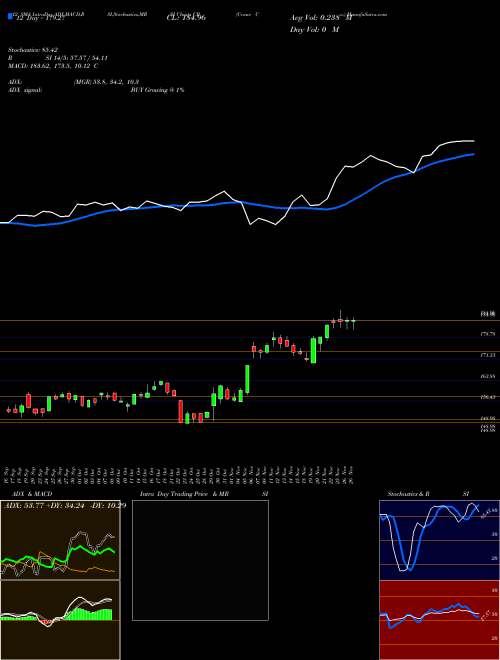The image size is (500, 660).
Task: Select the Stochastics: 85.42 readout
Action: 32,50
